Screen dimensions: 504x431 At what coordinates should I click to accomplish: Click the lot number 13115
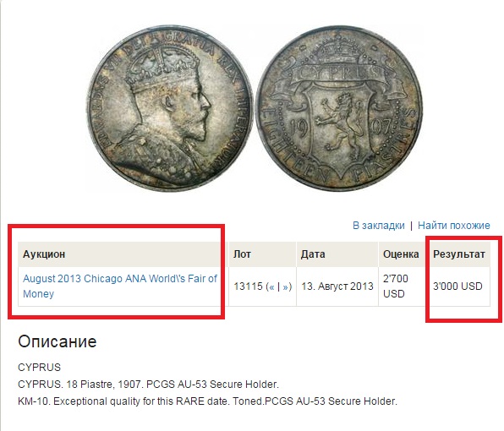pos(248,286)
